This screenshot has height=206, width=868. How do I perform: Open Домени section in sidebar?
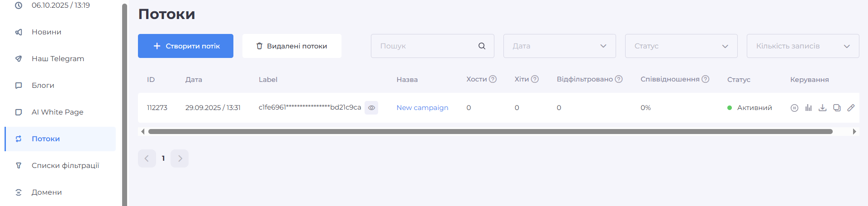(47, 192)
